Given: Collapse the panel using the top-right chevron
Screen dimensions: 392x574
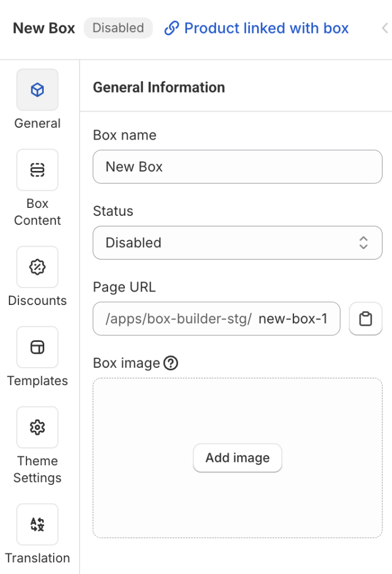Looking at the screenshot, I should pyautogui.click(x=385, y=28).
